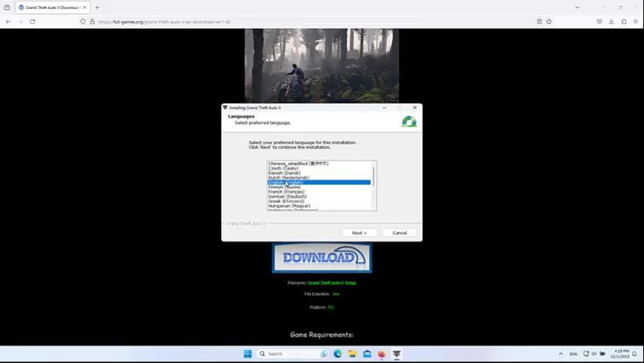Switch to Firefox in the taskbar
This screenshot has height=363, width=644.
coord(382,354)
